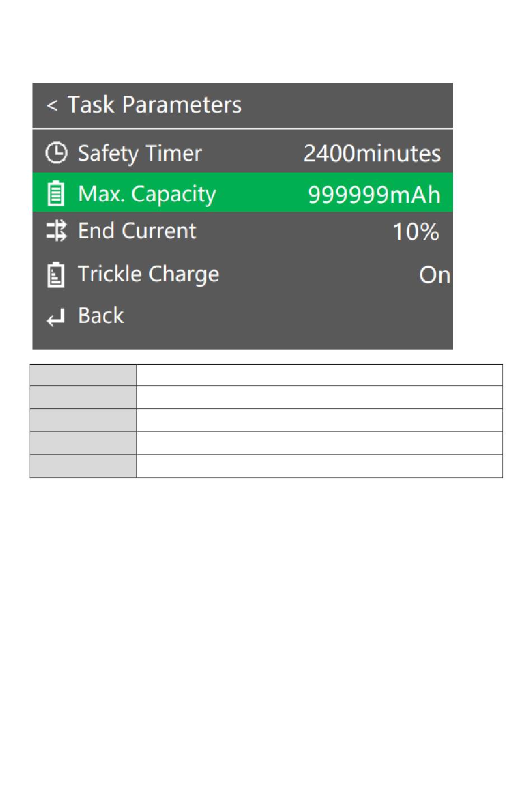Image resolution: width=532 pixels, height=795 pixels.
Task: Click the Trickle Charge battery icon
Action: point(55,275)
